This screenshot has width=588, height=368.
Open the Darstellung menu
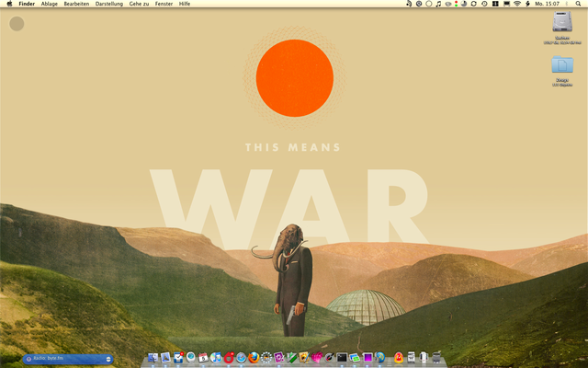coord(109,4)
